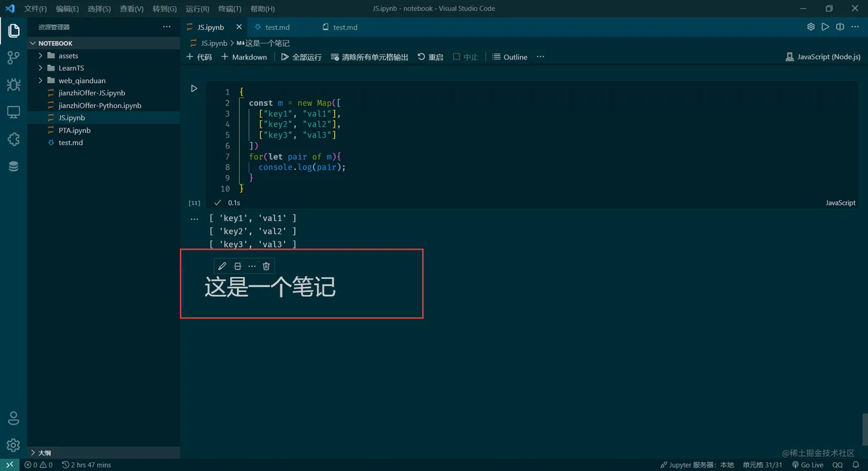868x471 pixels.
Task: Switch to the first test.md tab
Action: [277, 27]
